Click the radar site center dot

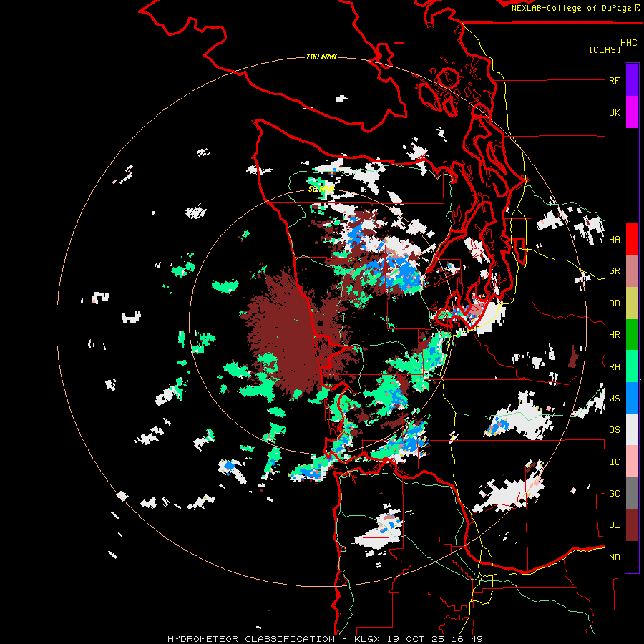(320, 323)
